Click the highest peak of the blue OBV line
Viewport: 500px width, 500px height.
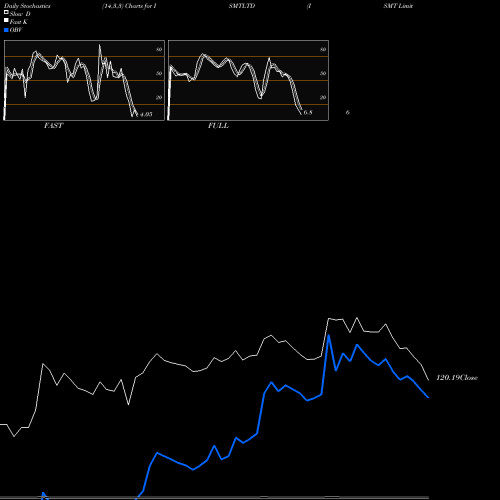(x=329, y=335)
